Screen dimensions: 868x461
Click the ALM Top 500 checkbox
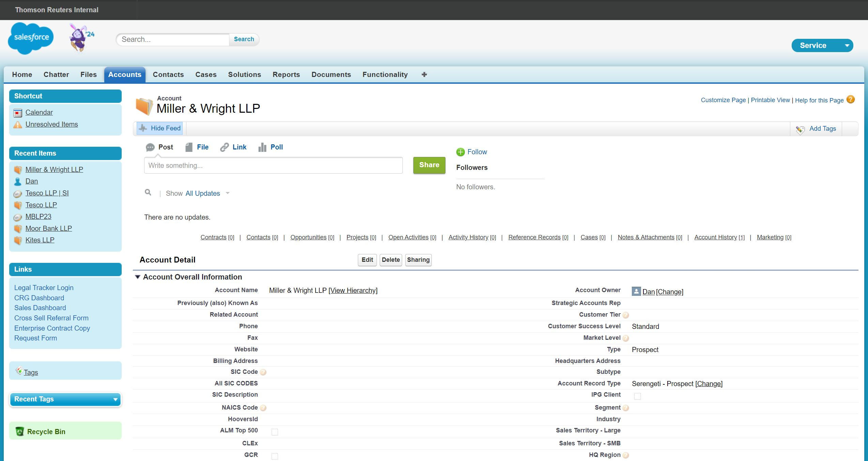point(275,432)
